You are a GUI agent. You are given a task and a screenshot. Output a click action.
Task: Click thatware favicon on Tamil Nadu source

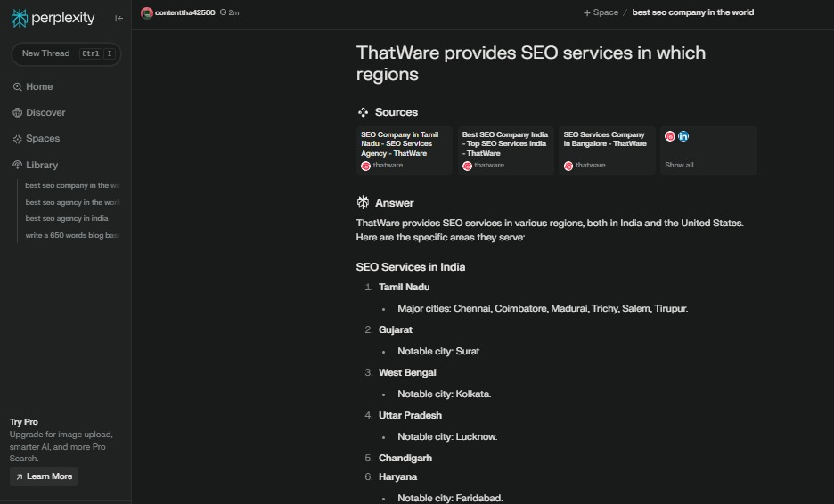pyautogui.click(x=365, y=166)
